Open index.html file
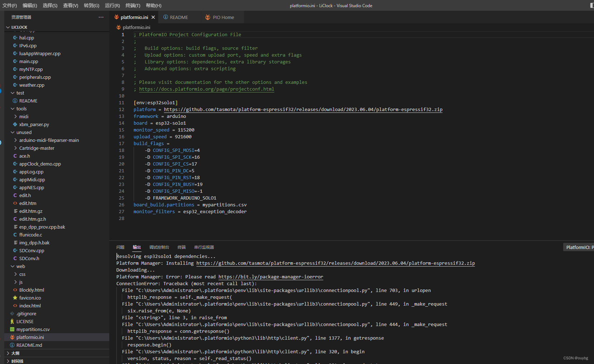Screen dimensions: 594x364 pos(30,306)
